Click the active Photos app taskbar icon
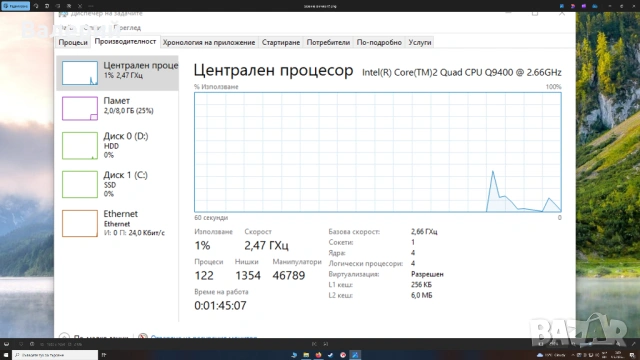Viewport: 640px width, 360px height. 355,355
